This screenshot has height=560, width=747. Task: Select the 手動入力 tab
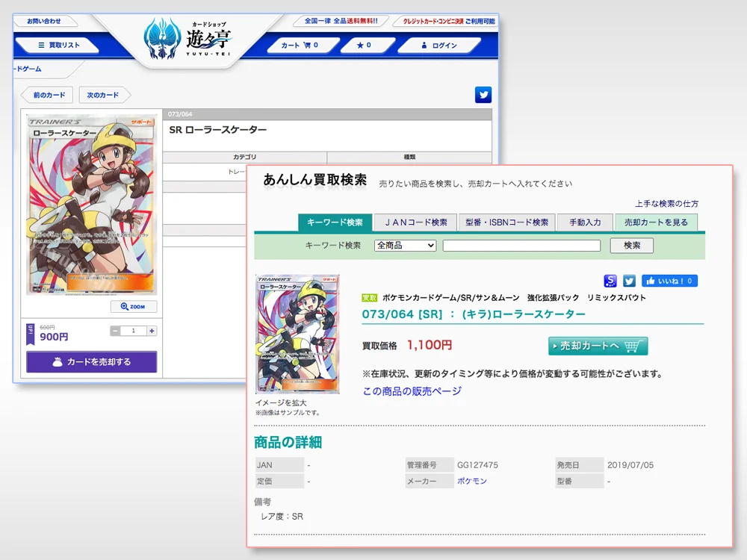point(585,223)
